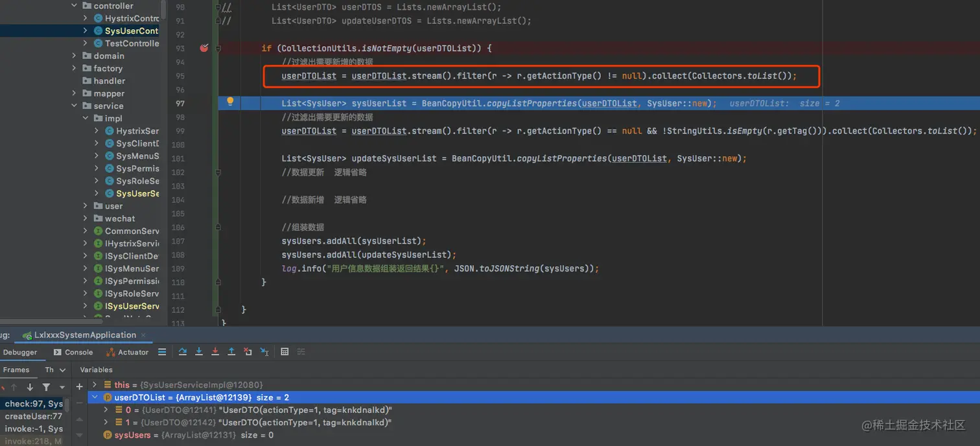Click the project tree vertical scrollbar
This screenshot has height=446, width=980.
[x=163, y=10]
